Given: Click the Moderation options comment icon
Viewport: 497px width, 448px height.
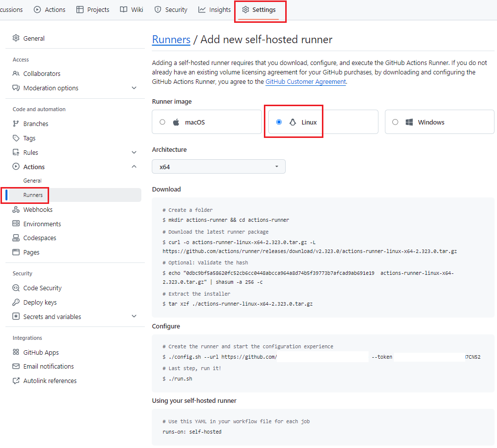Looking at the screenshot, I should coord(16,88).
